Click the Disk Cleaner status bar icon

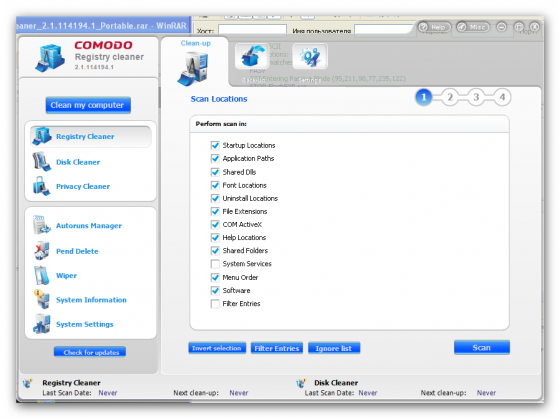[x=301, y=384]
